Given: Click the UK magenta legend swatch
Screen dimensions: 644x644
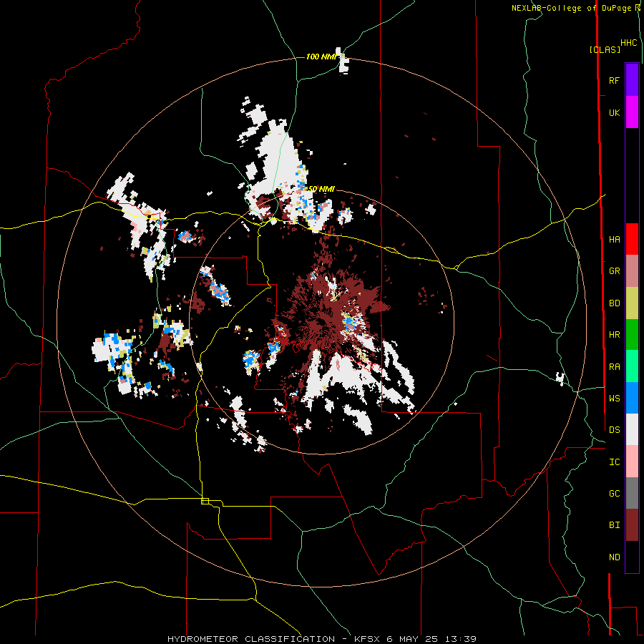Looking at the screenshot, I should (x=632, y=112).
